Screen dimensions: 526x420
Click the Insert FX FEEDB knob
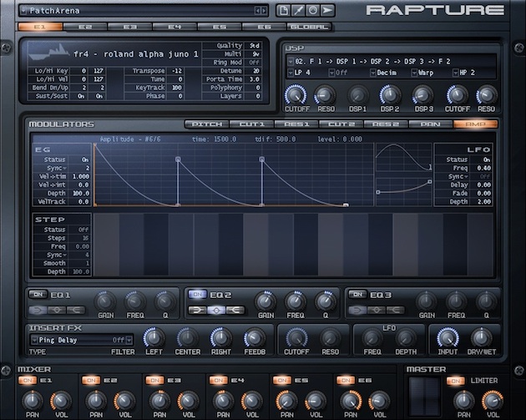[255, 338]
